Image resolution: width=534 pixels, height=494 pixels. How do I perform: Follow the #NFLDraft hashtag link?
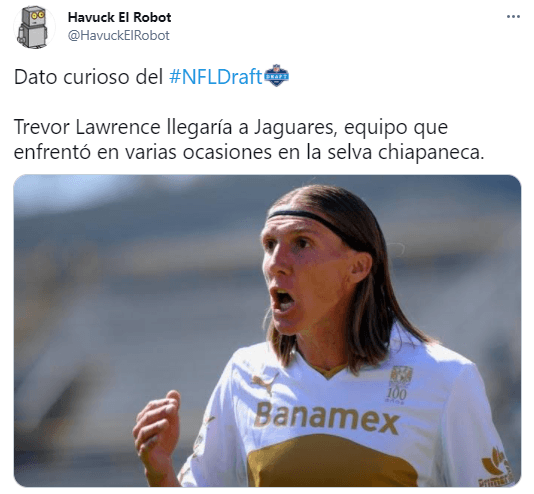point(215,77)
